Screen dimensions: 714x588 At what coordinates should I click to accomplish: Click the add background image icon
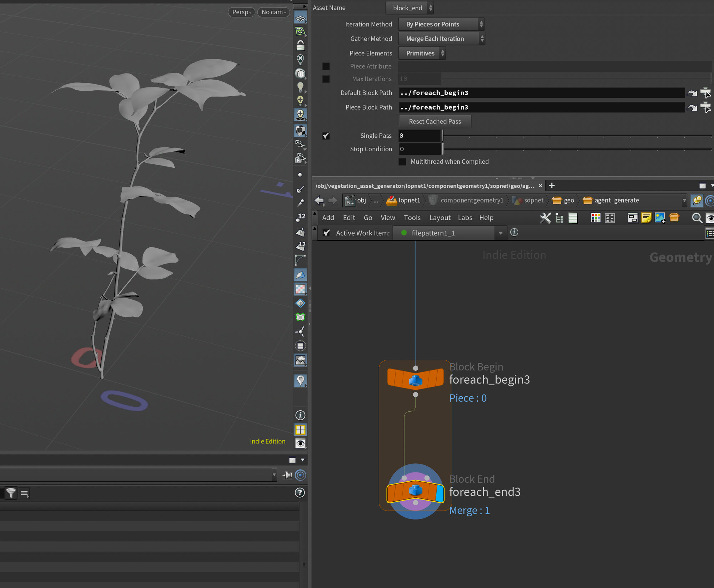(660, 218)
